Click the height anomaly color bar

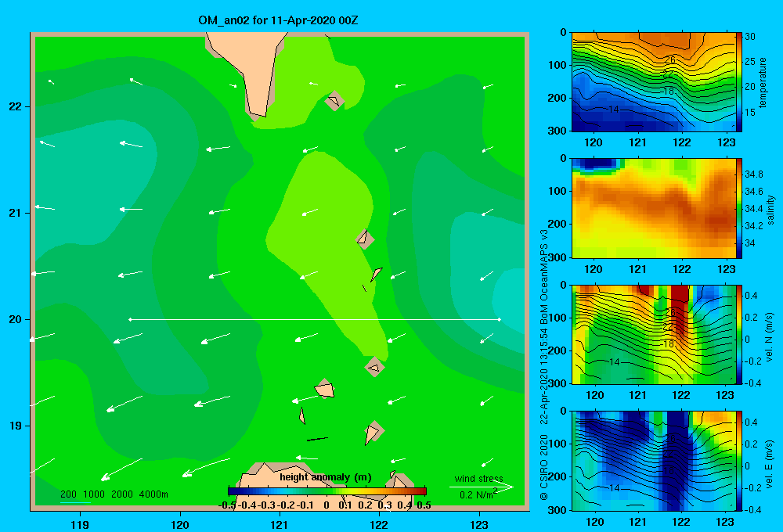327,491
